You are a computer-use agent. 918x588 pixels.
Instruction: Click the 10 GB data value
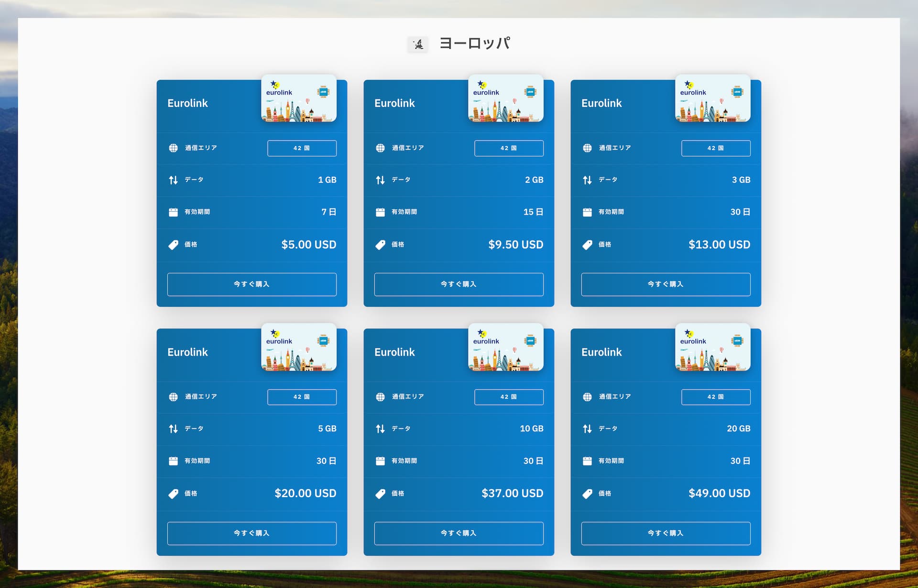(x=532, y=429)
